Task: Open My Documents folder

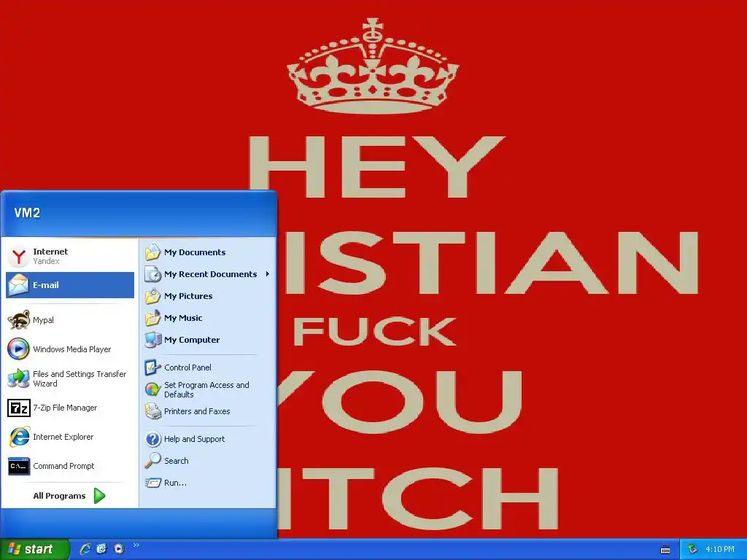Action: [x=207, y=252]
